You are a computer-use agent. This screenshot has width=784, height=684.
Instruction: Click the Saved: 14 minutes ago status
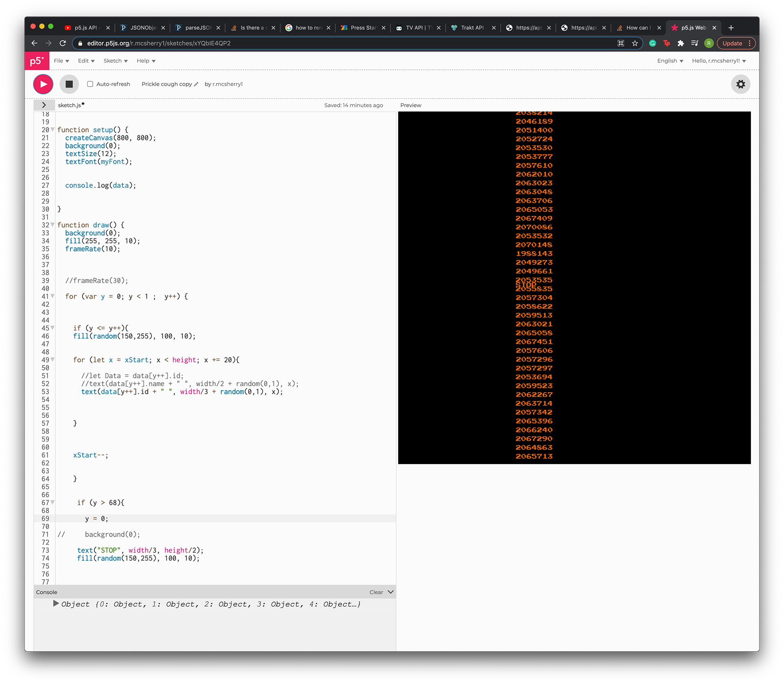pos(354,105)
